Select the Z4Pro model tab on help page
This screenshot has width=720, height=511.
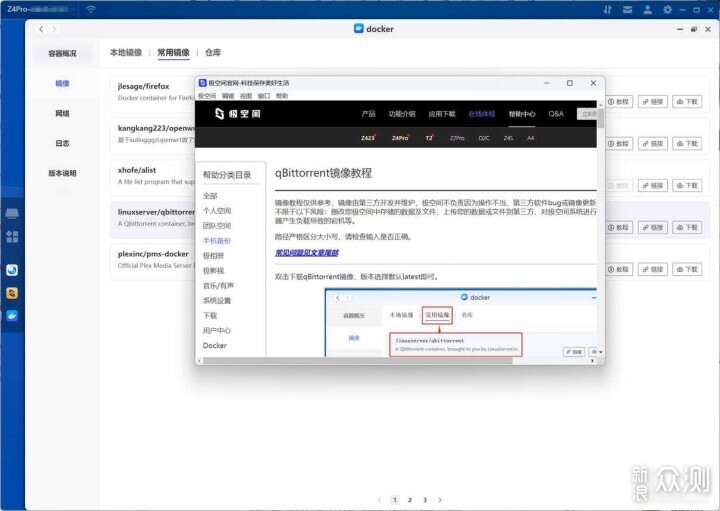pos(400,138)
